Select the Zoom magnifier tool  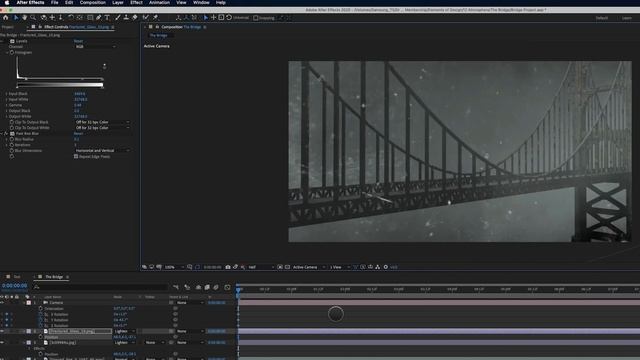pos(33,18)
